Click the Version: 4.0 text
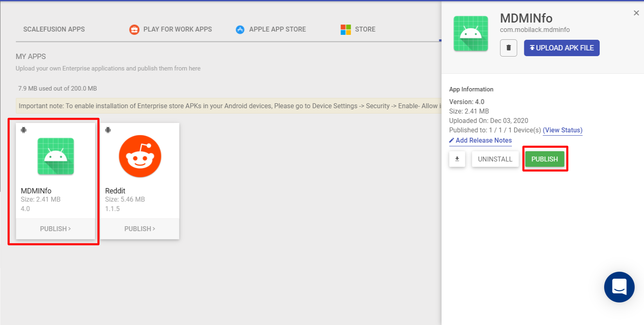644x325 pixels. tap(467, 102)
